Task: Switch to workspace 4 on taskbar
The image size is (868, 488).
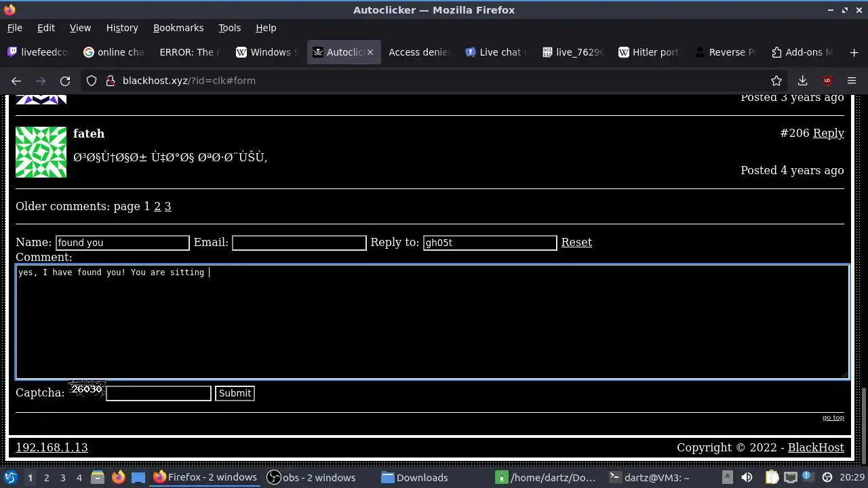Action: pos(79,477)
